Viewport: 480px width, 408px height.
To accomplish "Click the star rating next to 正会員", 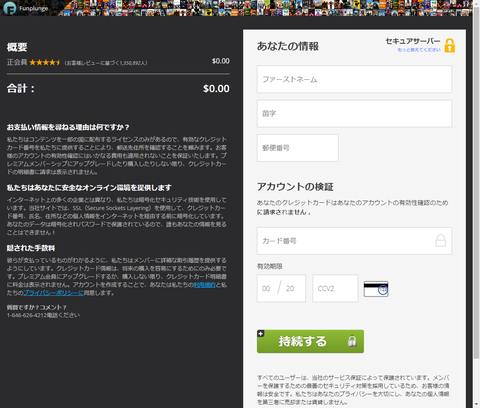I will [x=44, y=62].
